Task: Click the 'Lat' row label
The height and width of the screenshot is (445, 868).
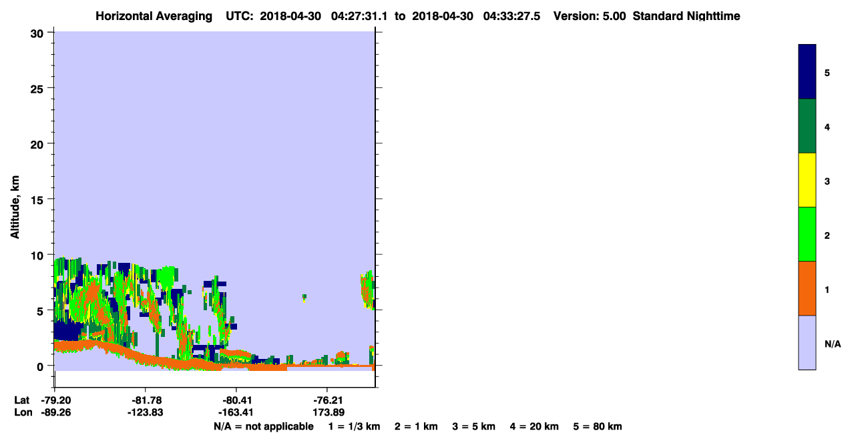Action: pos(21,400)
